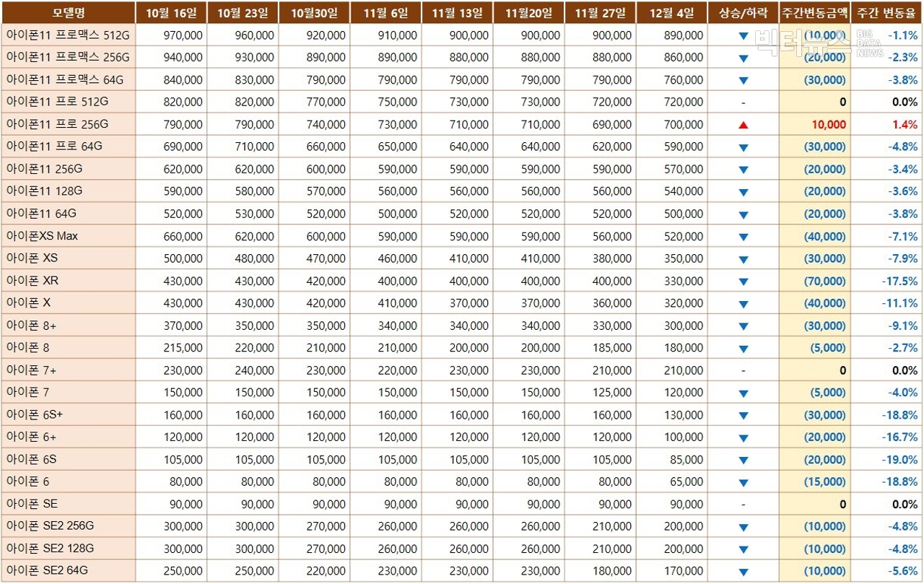Click the model name 아이폰 8
Image resolution: width=924 pixels, height=584 pixels.
tap(27, 347)
